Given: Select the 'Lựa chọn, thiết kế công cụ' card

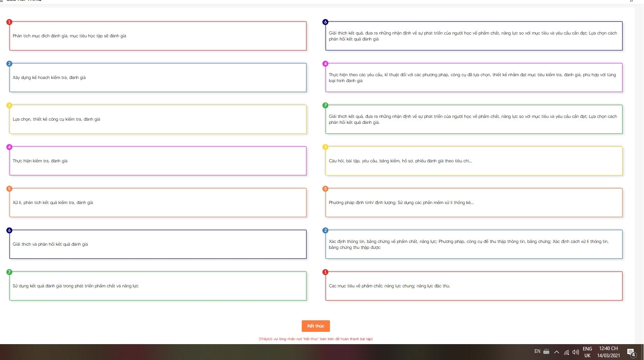Looking at the screenshot, I should pos(158,119).
